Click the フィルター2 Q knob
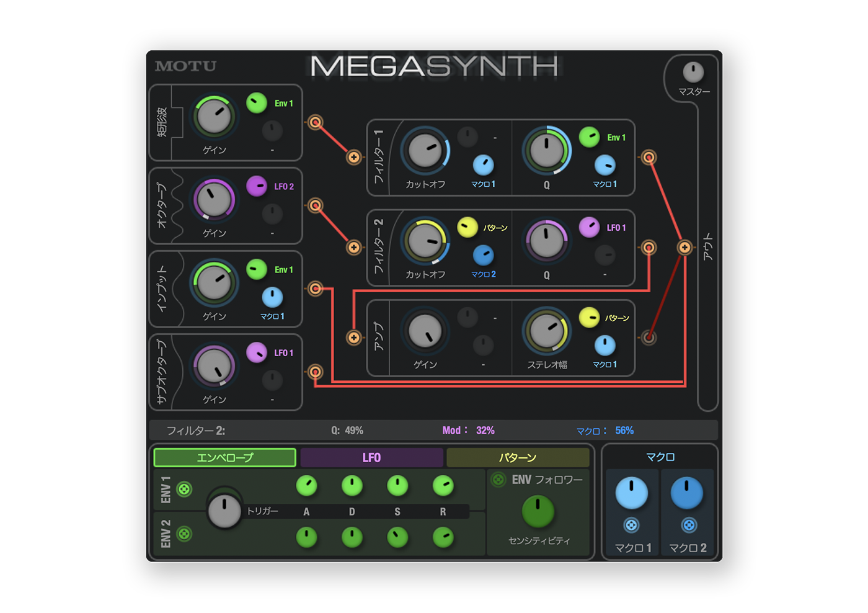 (x=546, y=241)
